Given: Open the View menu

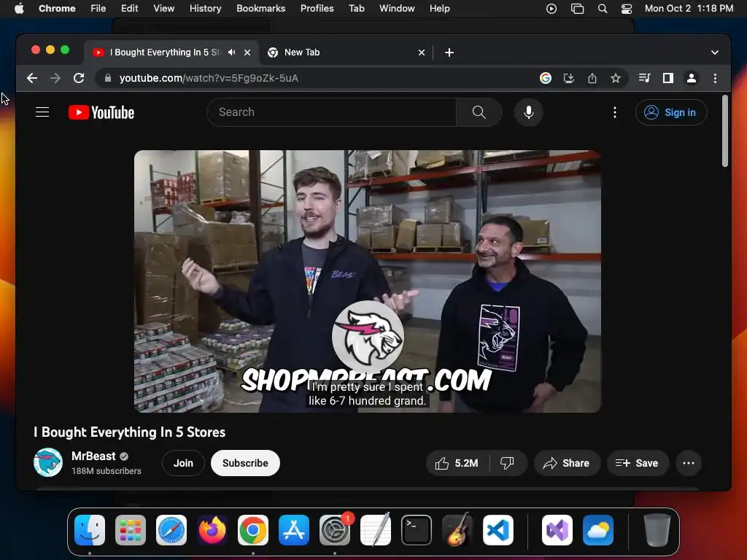Looking at the screenshot, I should pos(163,9).
